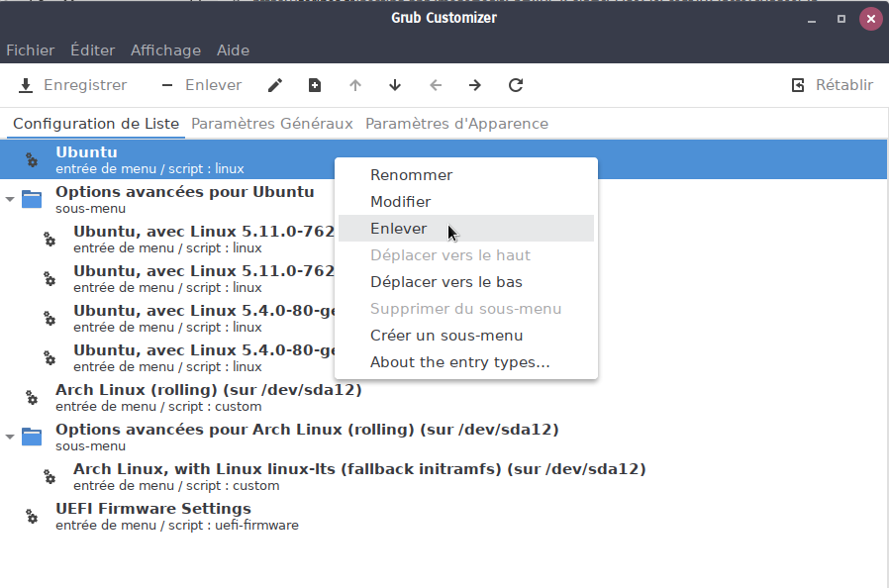Click the move down arrow icon
This screenshot has height=588, width=889.
click(395, 85)
